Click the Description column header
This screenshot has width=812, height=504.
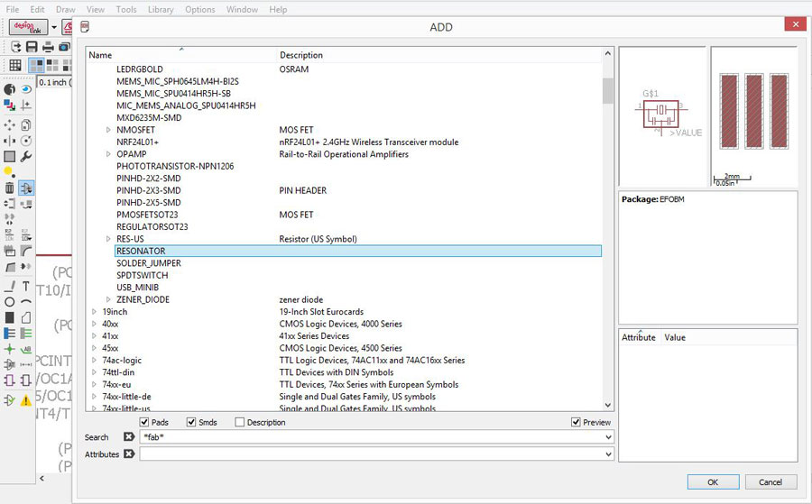coord(439,55)
